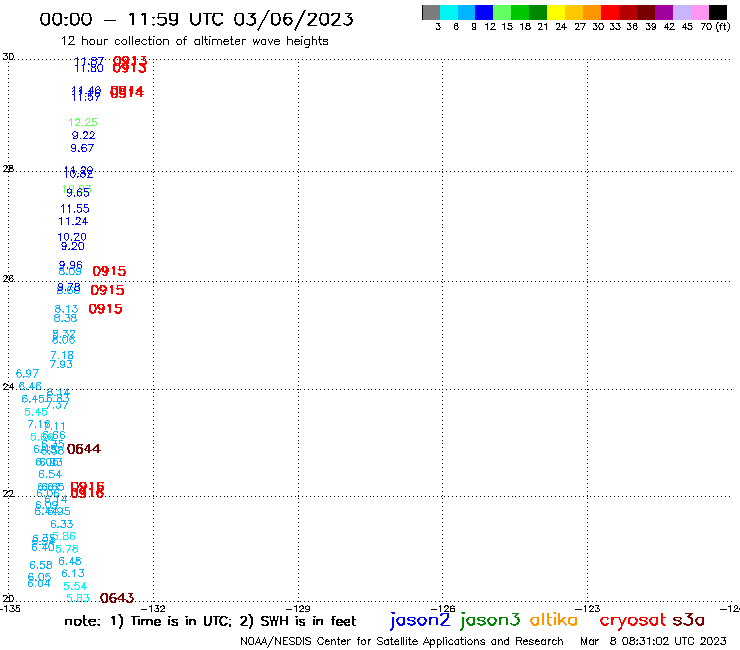Click the 6.33 wave height reading
This screenshot has height=650, width=740.
[62, 524]
